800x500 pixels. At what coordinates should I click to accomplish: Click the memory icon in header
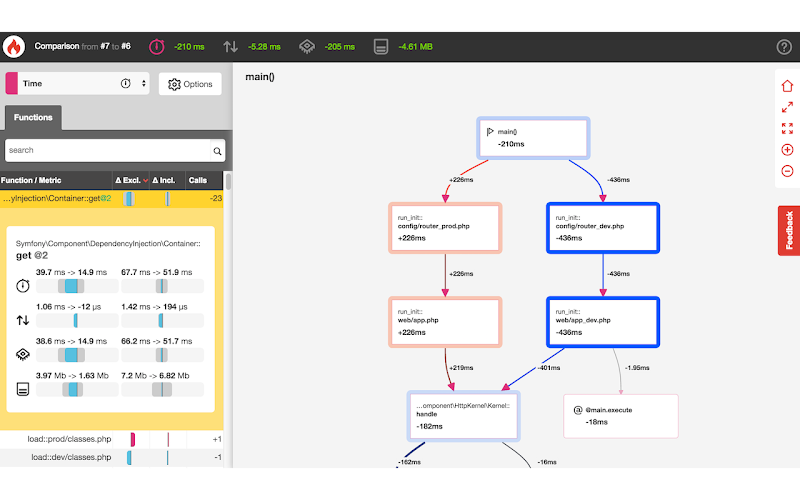pyautogui.click(x=381, y=46)
